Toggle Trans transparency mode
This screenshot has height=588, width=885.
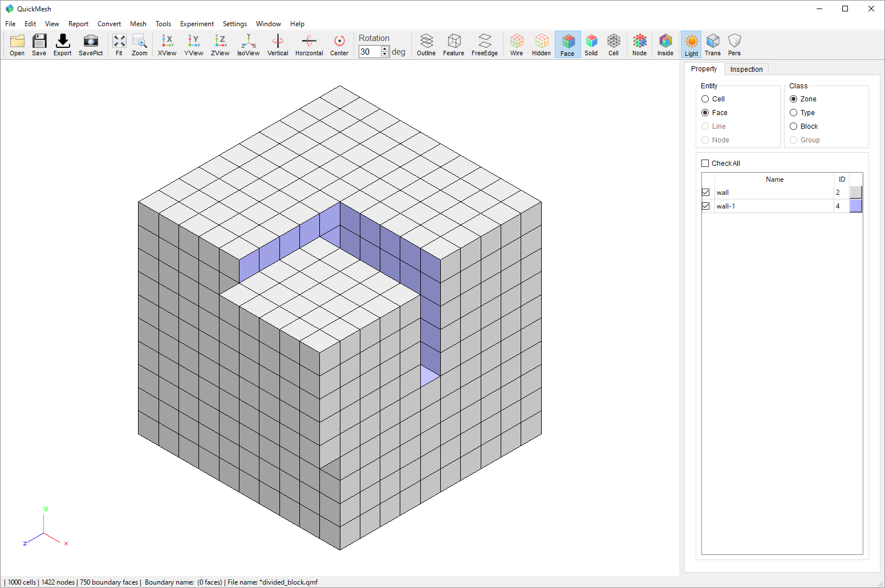[713, 44]
